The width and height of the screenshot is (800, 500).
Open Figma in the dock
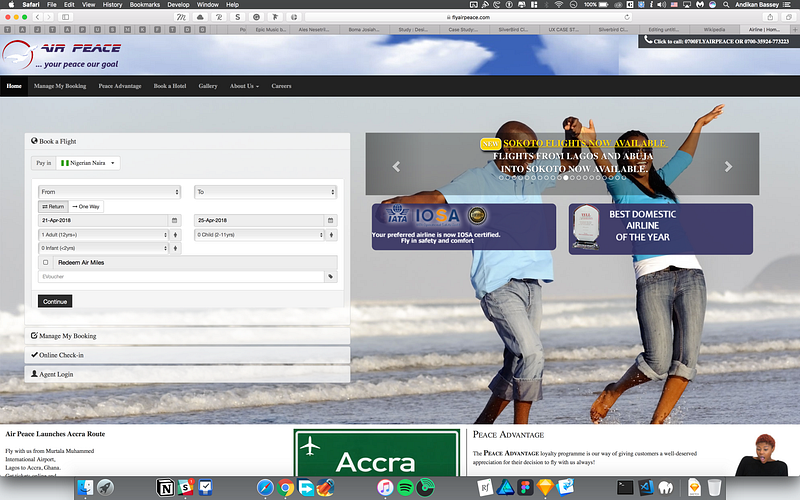[x=525, y=488]
